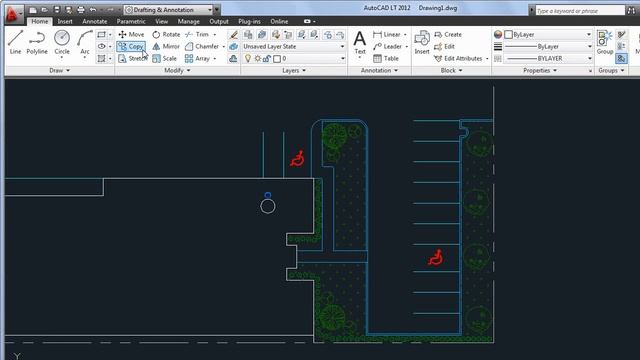Open the ByLayer lineweight dropdown

click(547, 47)
